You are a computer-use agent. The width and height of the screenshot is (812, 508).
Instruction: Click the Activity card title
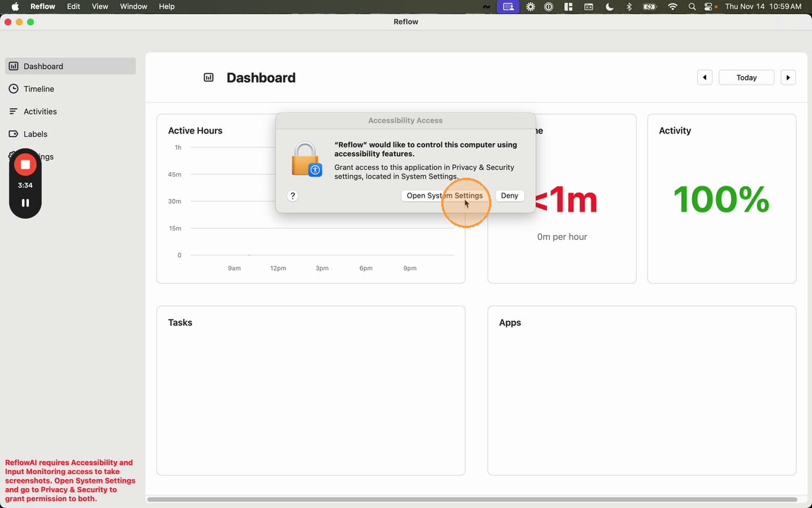tap(675, 131)
